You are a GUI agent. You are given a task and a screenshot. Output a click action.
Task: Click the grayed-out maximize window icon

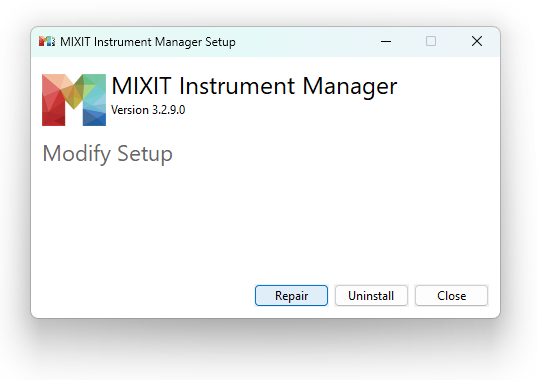coord(431,41)
